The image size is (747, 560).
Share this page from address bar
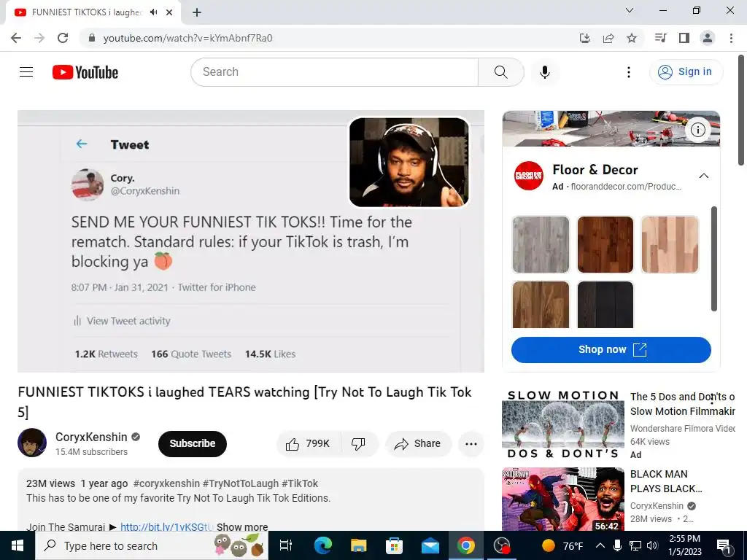tap(608, 38)
